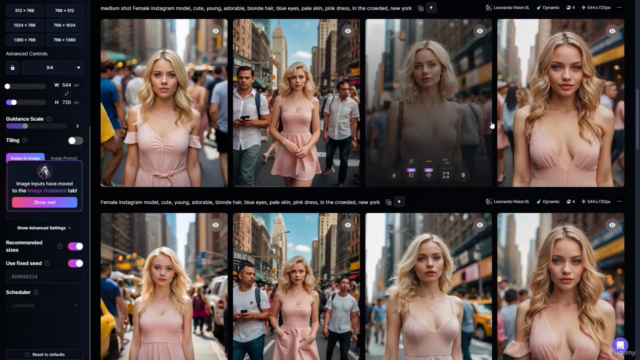Image resolution: width=640 pixels, height=360 pixels.
Task: Download the hovered third image
Action: [394, 175]
